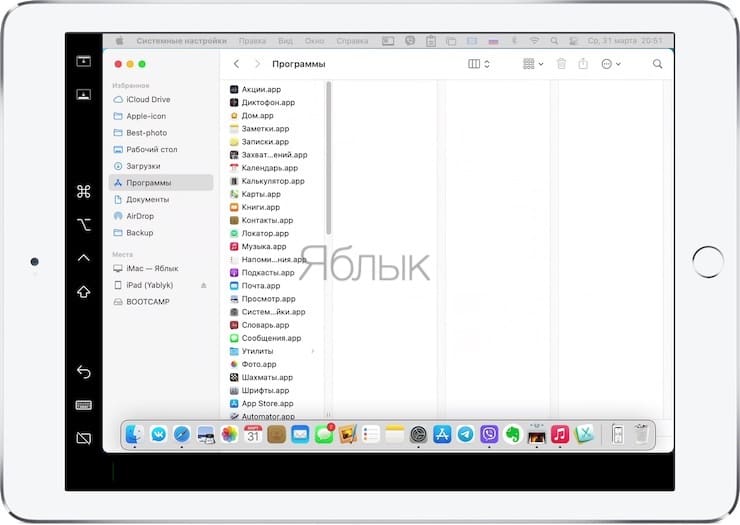The height and width of the screenshot is (525, 740).
Task: Tap the Option key in Sidecar sidebar
Action: point(84,225)
